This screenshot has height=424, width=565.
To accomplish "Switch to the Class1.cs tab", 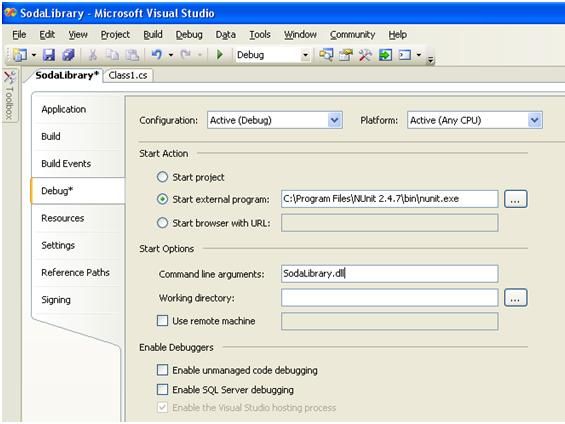I will pos(128,75).
